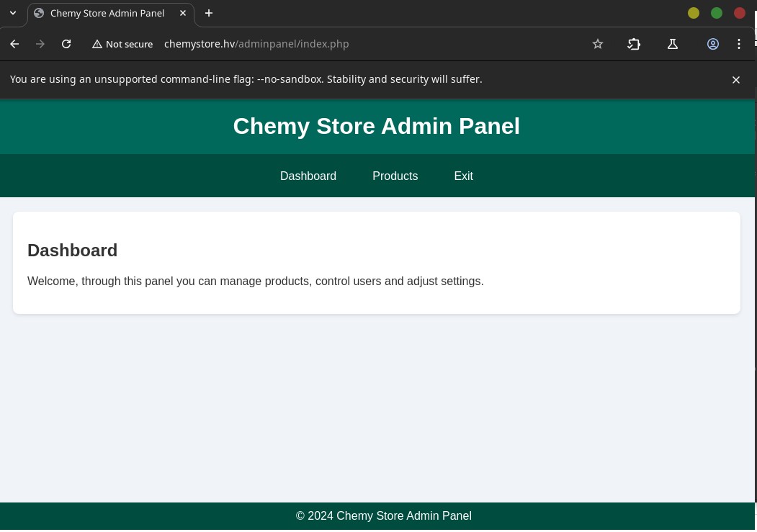The height and width of the screenshot is (532, 757).
Task: Click the Exit navigation link
Action: pos(463,176)
